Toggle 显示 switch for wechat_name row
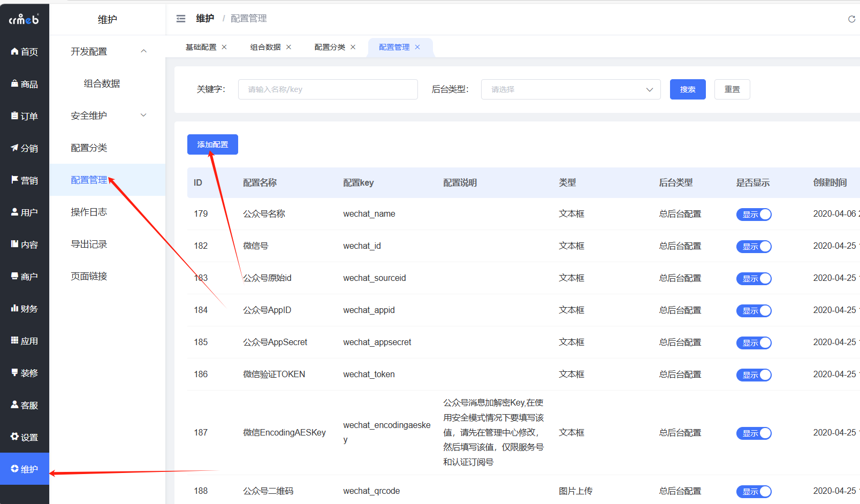Viewport: 860px width, 504px height. [754, 215]
